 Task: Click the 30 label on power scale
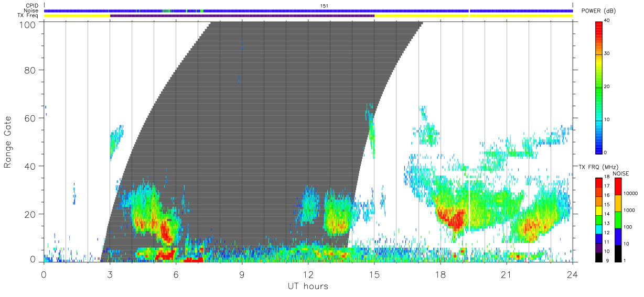coord(607,54)
